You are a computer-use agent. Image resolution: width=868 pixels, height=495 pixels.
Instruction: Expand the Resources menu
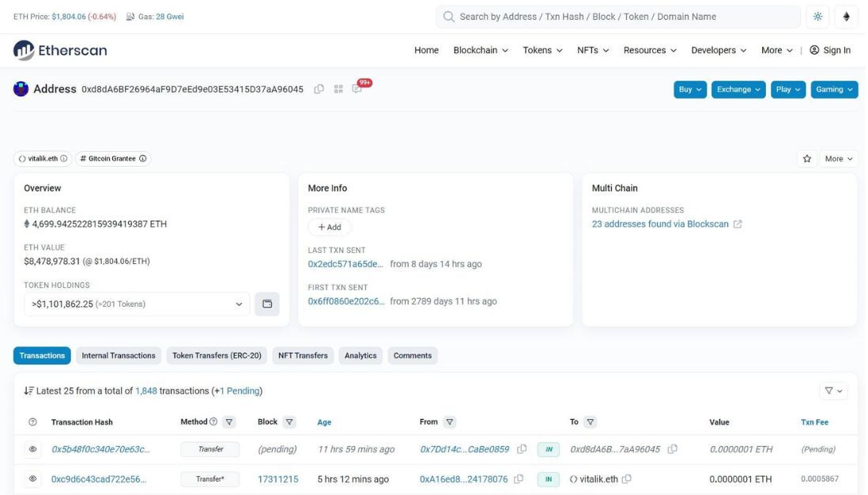(x=650, y=50)
